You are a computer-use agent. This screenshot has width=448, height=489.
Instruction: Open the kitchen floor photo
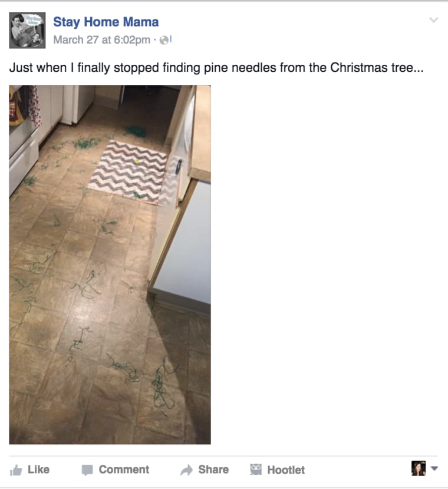point(110,265)
